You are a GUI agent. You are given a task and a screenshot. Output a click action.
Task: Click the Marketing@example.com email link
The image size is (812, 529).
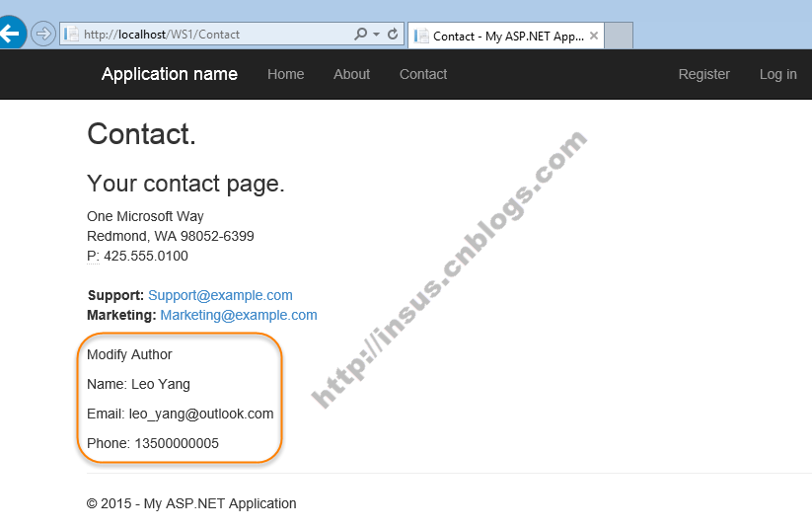238,315
